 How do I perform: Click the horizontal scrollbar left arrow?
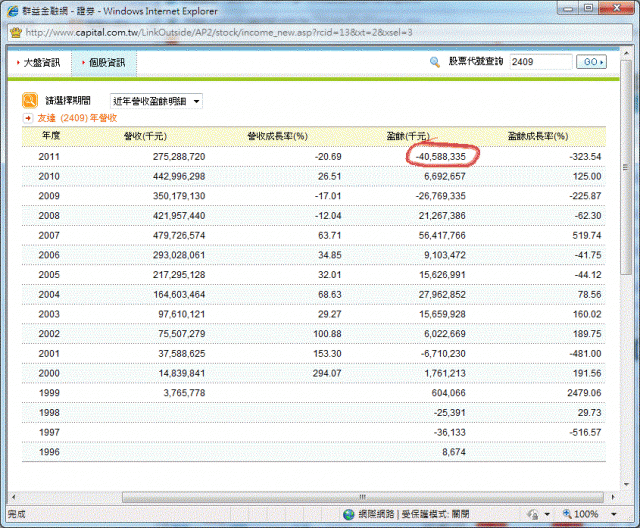[x=13, y=497]
